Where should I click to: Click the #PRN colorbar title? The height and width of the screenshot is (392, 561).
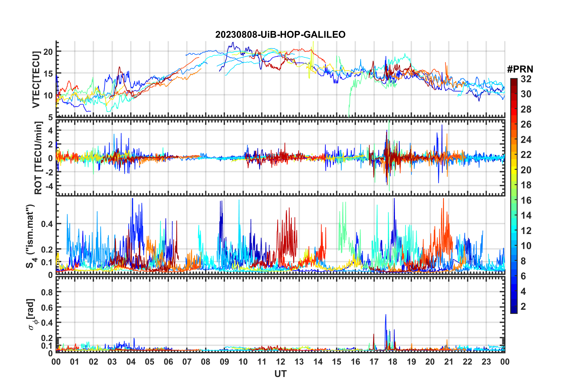coord(520,69)
